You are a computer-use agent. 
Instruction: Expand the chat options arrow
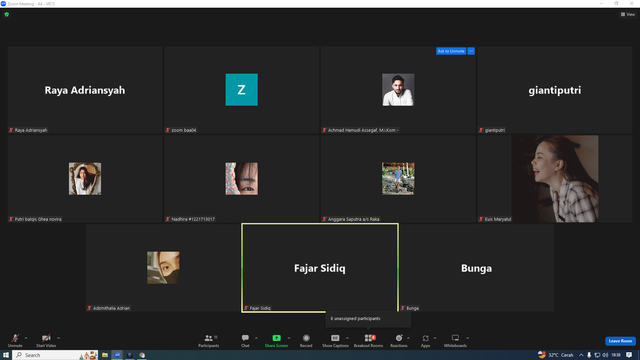point(256,338)
